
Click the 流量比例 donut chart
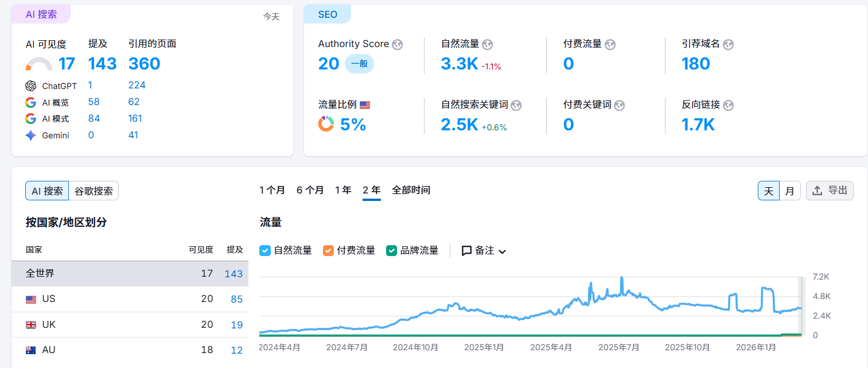coord(326,124)
